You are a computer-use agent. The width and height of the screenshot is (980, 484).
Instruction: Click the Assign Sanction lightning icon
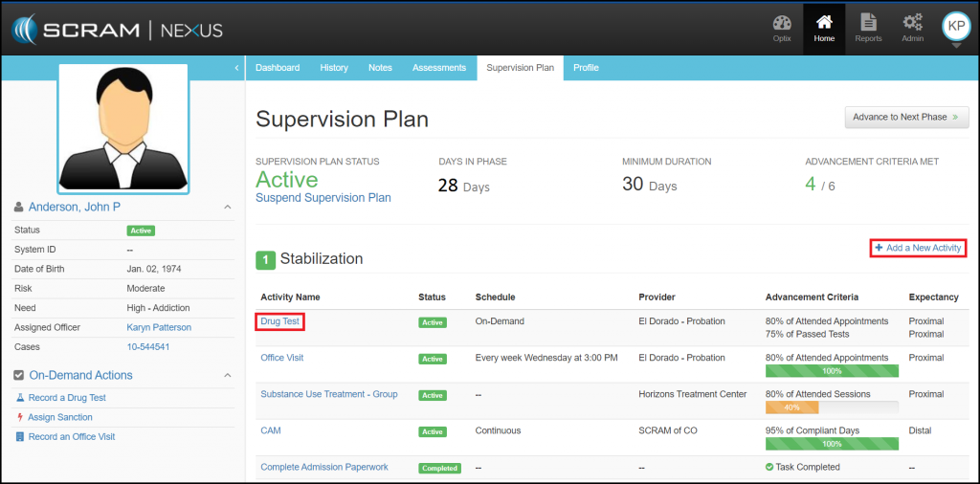(x=19, y=417)
